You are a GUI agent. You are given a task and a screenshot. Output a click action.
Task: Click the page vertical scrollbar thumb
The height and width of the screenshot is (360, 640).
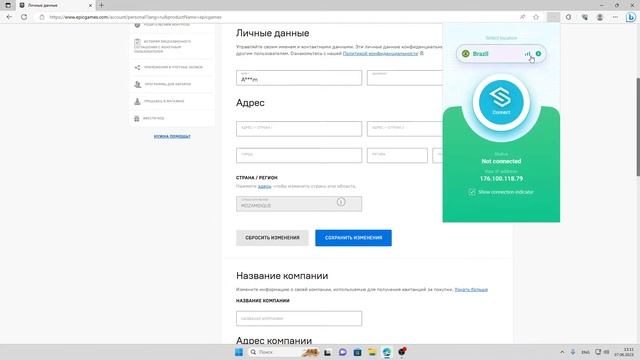pos(638,127)
